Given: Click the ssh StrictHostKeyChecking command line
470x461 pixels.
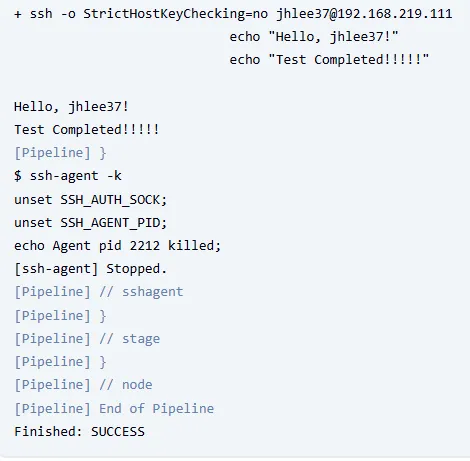Looking at the screenshot, I should pos(233,14).
